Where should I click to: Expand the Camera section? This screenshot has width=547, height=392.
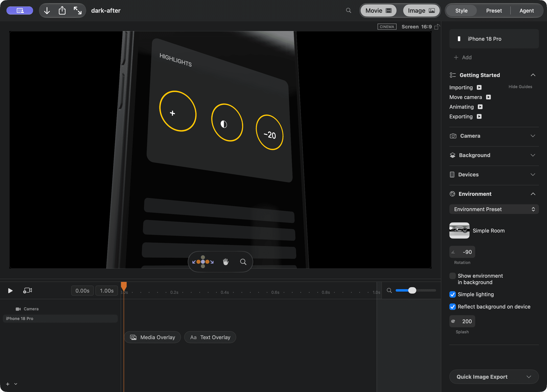(494, 136)
